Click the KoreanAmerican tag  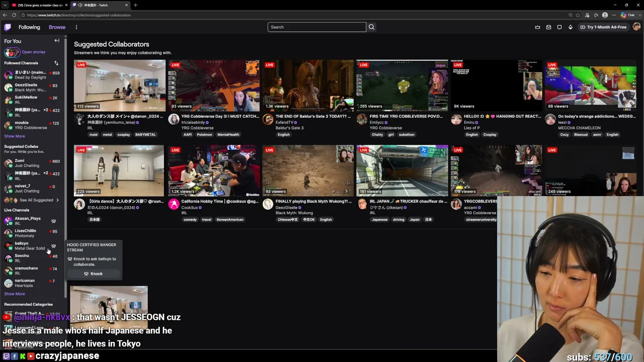point(230,220)
